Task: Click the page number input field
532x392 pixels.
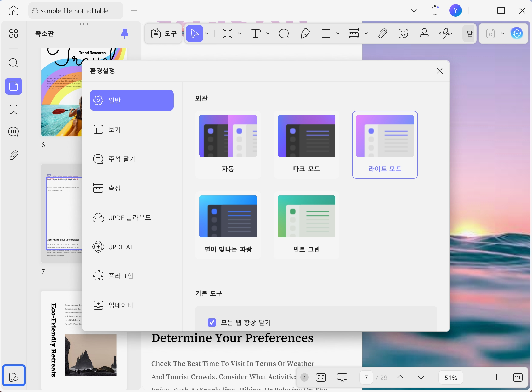Action: pyautogui.click(x=366, y=378)
